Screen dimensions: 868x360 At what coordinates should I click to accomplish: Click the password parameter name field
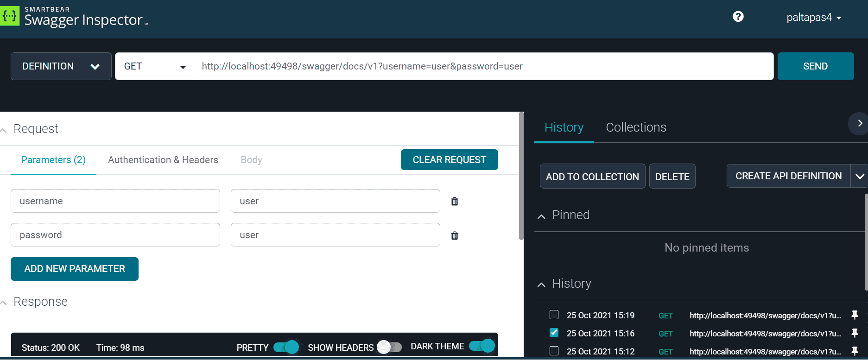(x=115, y=235)
